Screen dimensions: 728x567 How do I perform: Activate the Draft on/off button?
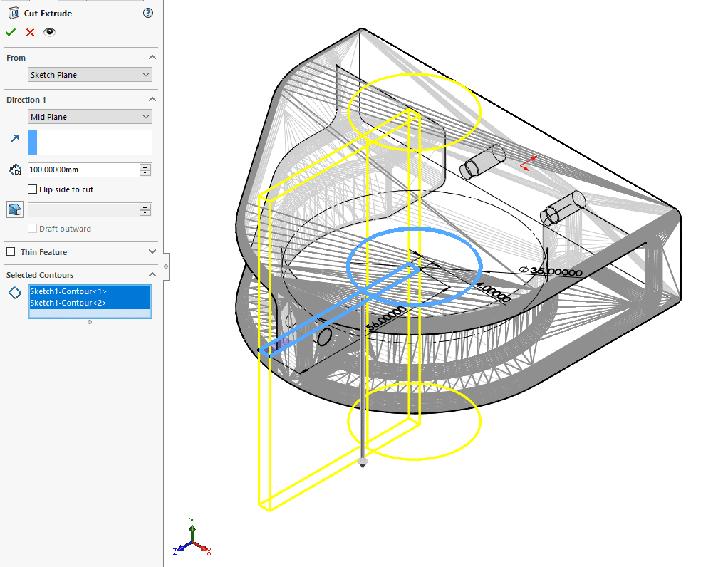pyautogui.click(x=14, y=209)
